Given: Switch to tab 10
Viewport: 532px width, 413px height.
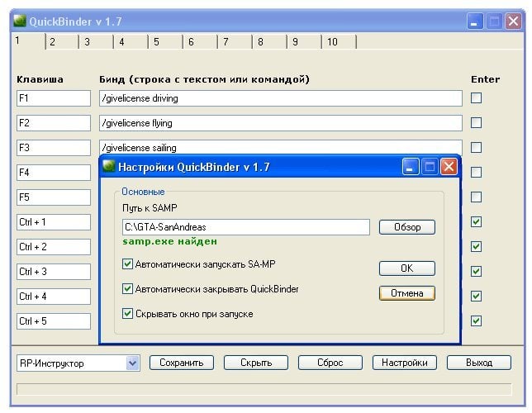Looking at the screenshot, I should coord(339,42).
